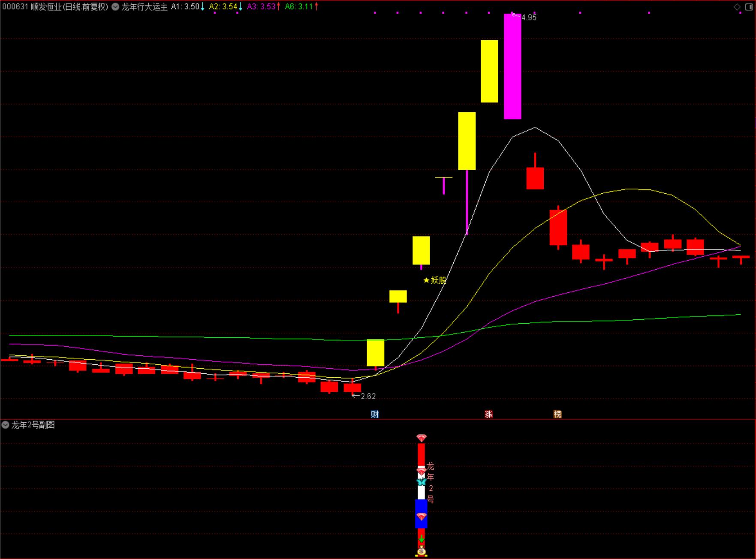Select the tall magenta candlestick at the peak
756x559 pixels.
[512, 66]
